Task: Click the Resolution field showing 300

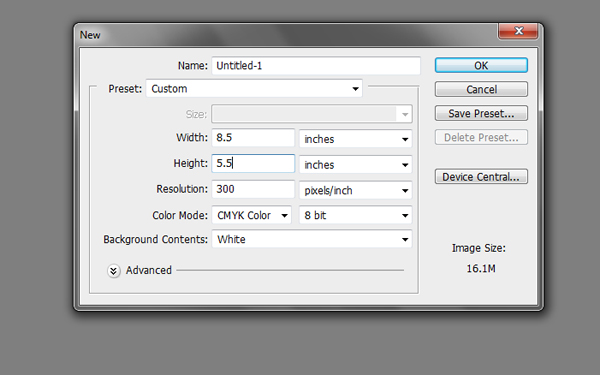Action: pyautogui.click(x=253, y=189)
